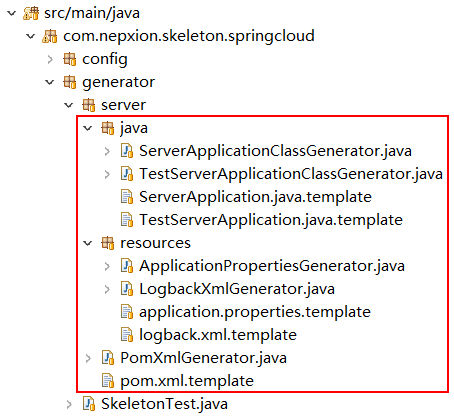Select application.properties.template file

[x=255, y=312]
